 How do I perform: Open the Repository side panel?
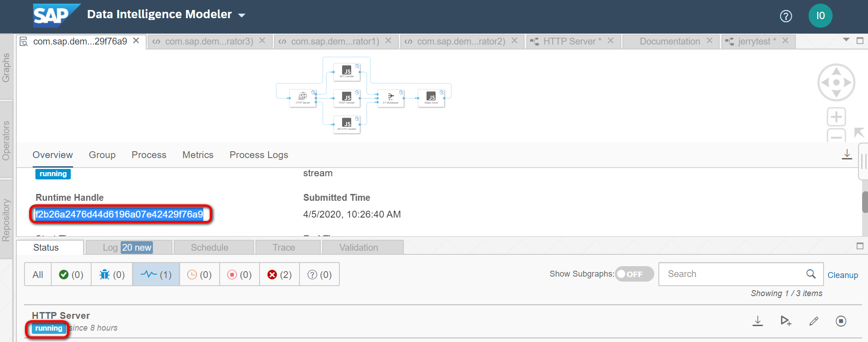coord(6,220)
